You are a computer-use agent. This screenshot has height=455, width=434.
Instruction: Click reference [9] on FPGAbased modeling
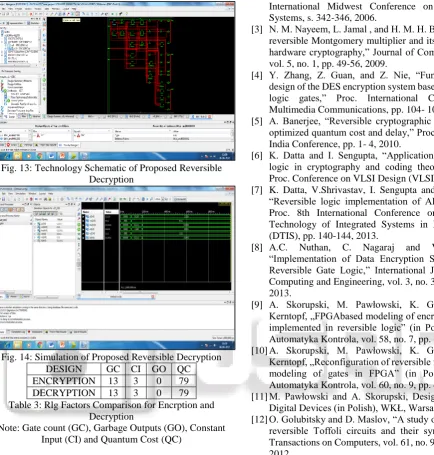point(343,322)
